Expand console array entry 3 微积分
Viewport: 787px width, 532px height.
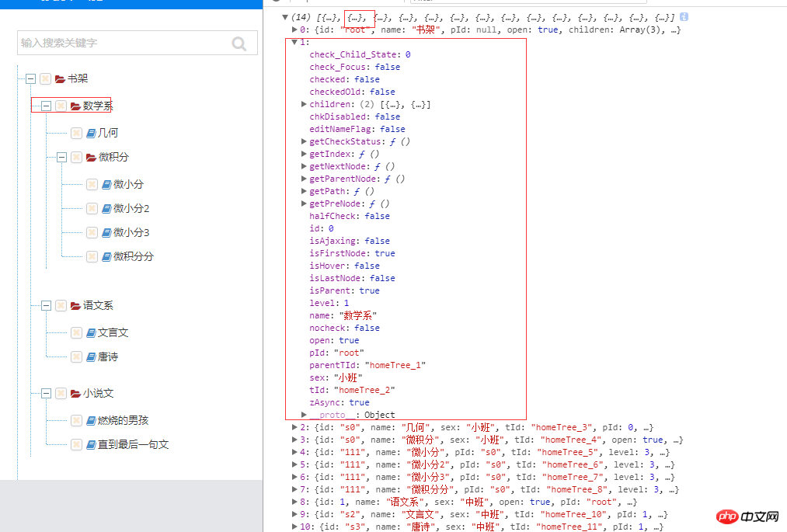click(x=294, y=440)
